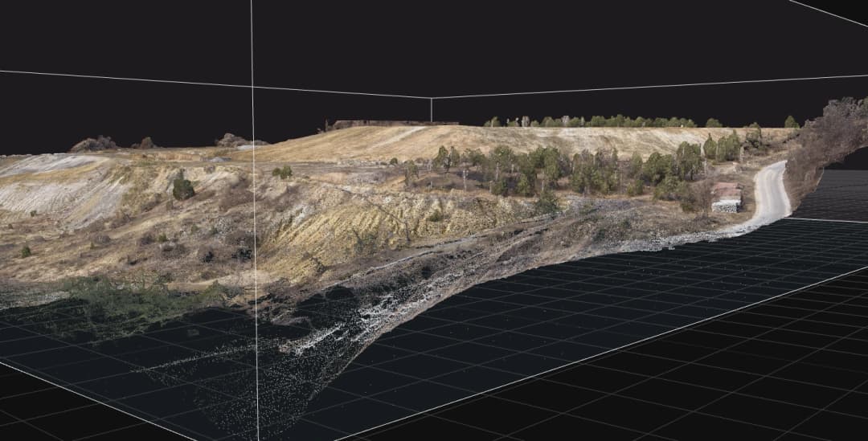Select the curving dirt road on the right

pos(772,193)
